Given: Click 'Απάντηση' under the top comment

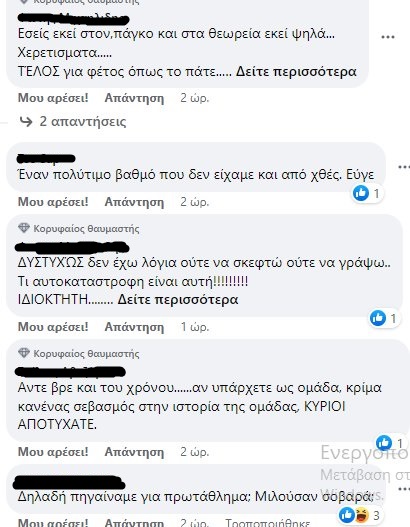Looking at the screenshot, I should [x=134, y=98].
